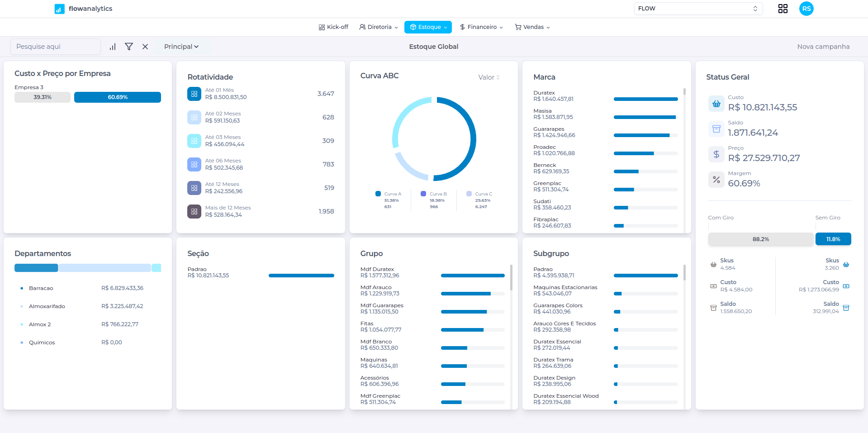Toggle the Curva C legend entry
Screen dimensions: 868x433
tap(479, 200)
